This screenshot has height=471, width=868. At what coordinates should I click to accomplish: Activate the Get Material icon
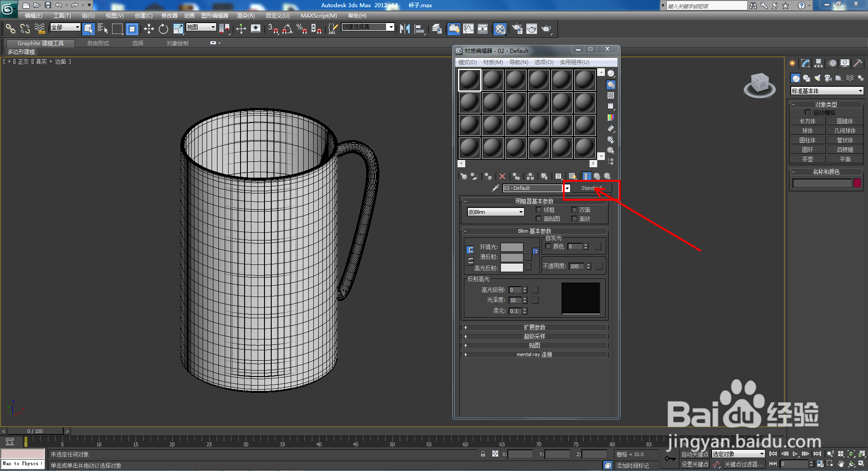coord(463,176)
